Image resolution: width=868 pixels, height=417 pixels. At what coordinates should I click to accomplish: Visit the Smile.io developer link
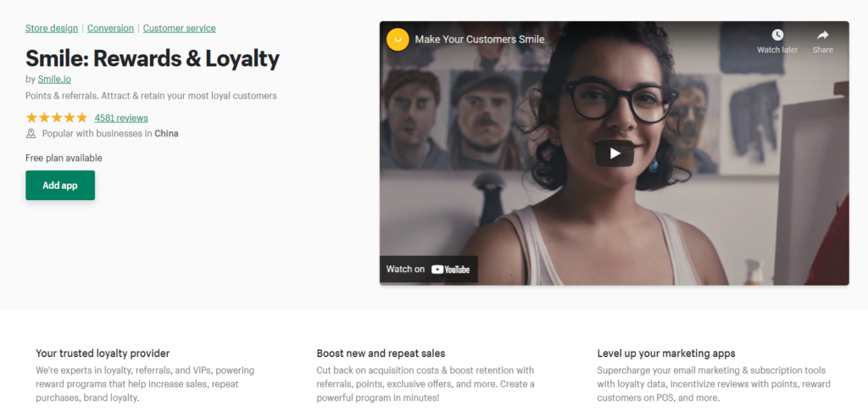[x=54, y=79]
